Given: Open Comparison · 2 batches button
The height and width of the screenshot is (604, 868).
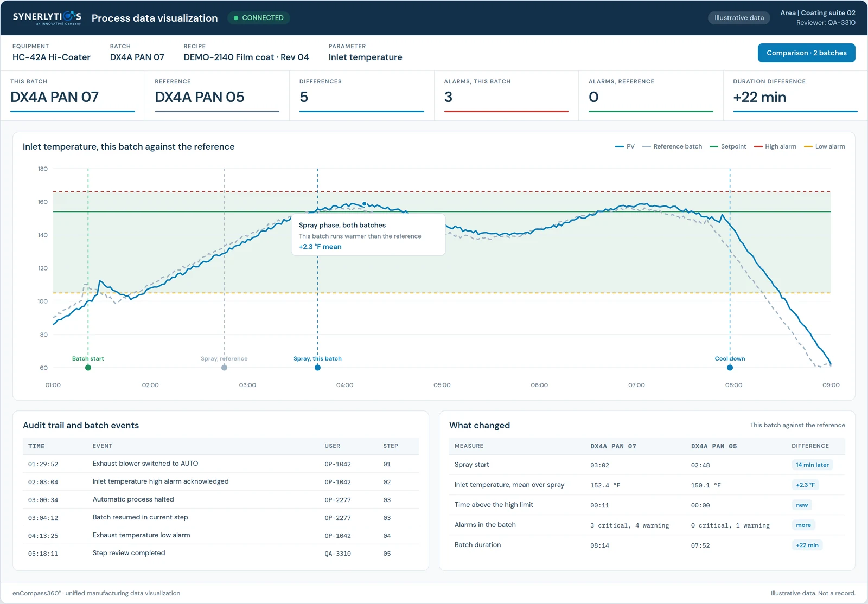Looking at the screenshot, I should 806,53.
